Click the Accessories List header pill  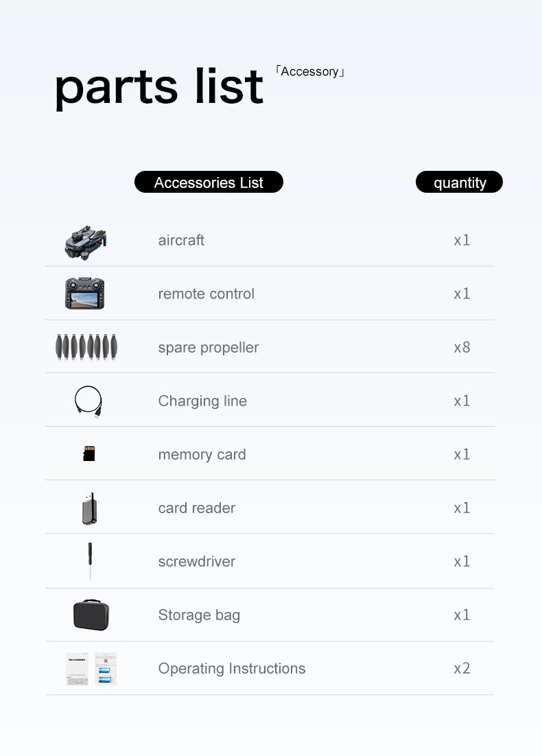click(x=209, y=182)
